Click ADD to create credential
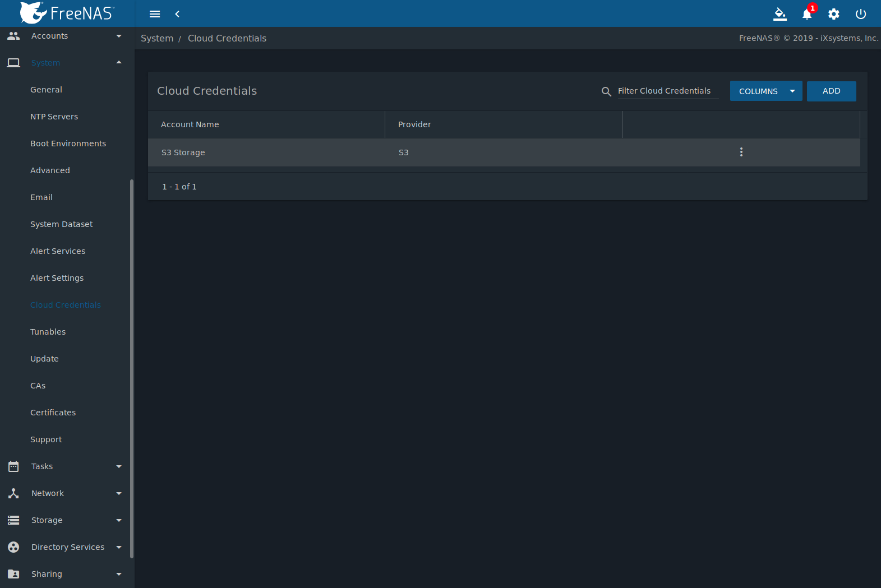The height and width of the screenshot is (588, 881). click(x=832, y=91)
